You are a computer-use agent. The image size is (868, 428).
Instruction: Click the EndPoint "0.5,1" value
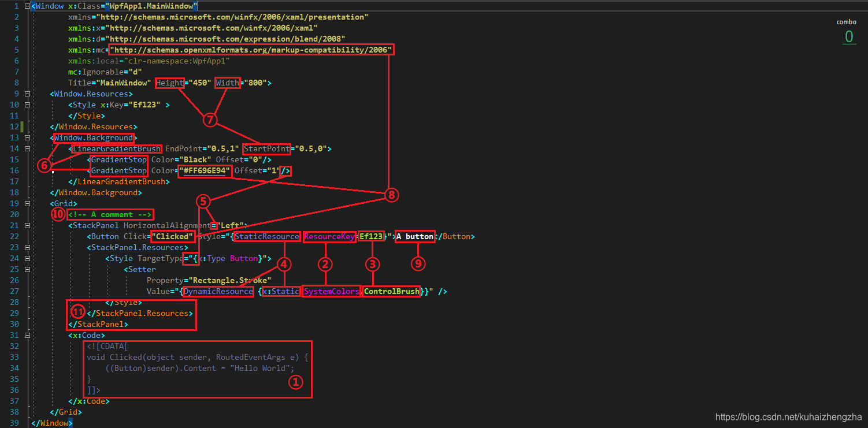pyautogui.click(x=222, y=149)
